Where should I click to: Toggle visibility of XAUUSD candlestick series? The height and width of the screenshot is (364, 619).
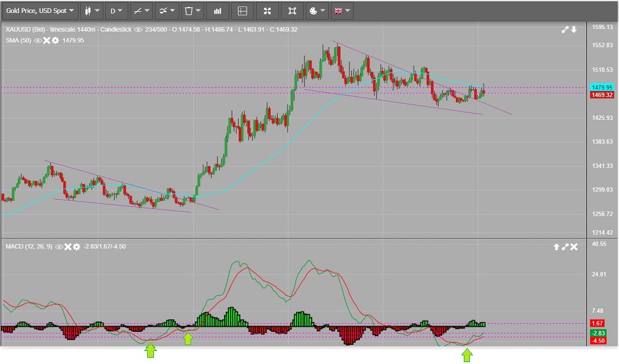coord(138,30)
